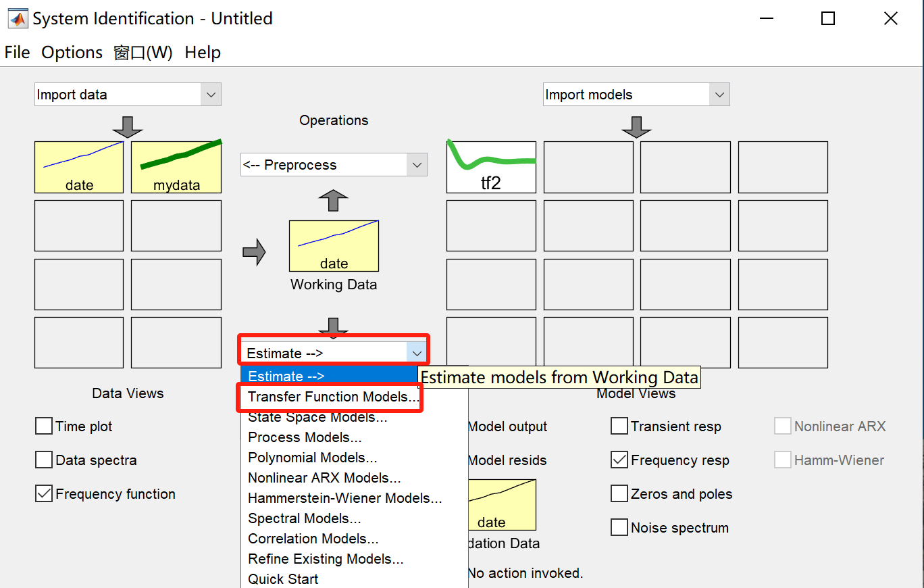
Task: Select the mydata data set thumbnail
Action: (x=176, y=167)
